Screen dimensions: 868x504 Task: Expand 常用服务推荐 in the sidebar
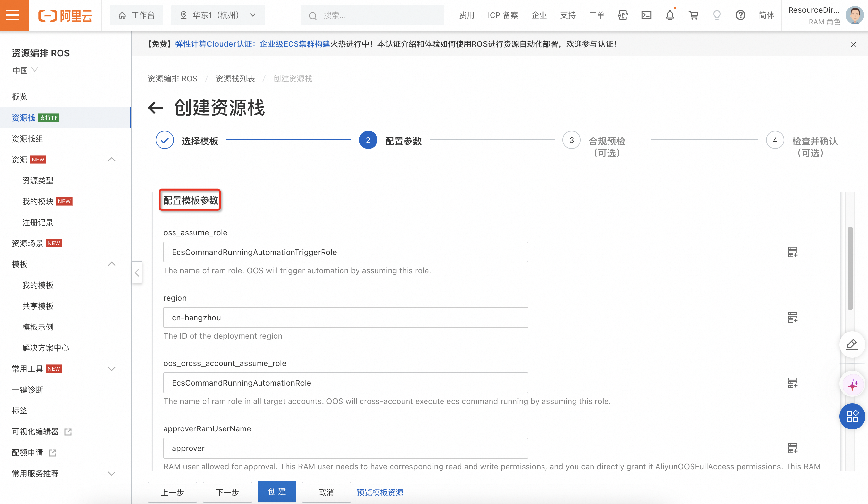click(x=111, y=473)
